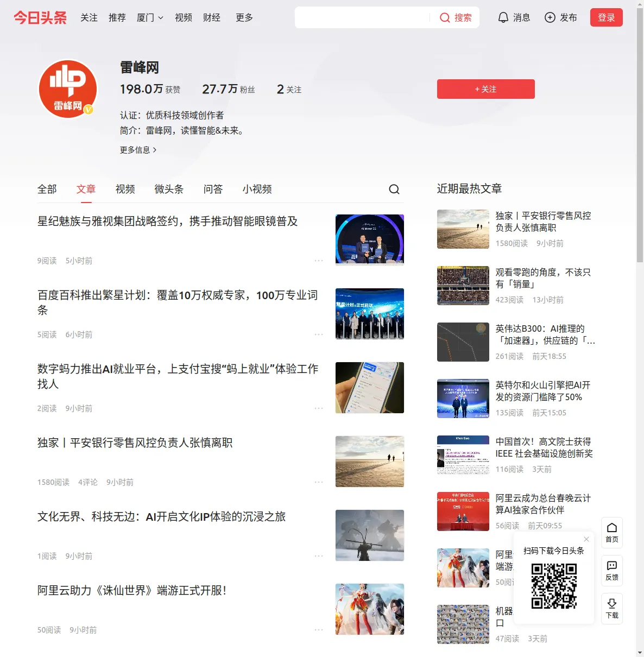Viewport: 644px width, 657px height.
Task: Click the 27.7万 粉丝 follower count
Action: coord(229,89)
